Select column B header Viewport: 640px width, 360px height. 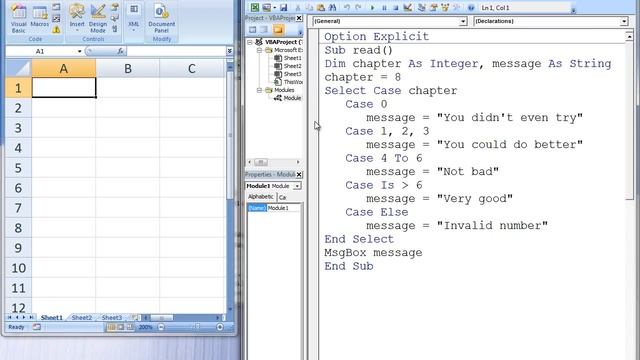pyautogui.click(x=128, y=69)
